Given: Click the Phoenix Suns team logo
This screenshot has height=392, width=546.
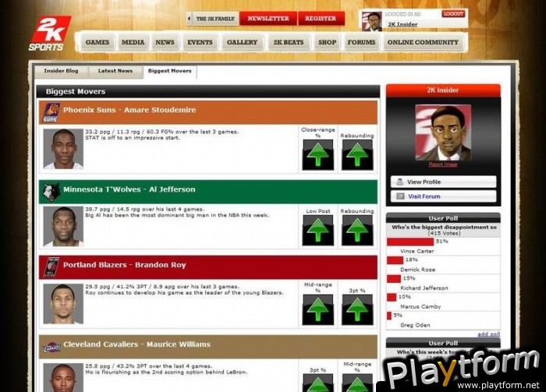Looking at the screenshot, I should pyautogui.click(x=51, y=112).
